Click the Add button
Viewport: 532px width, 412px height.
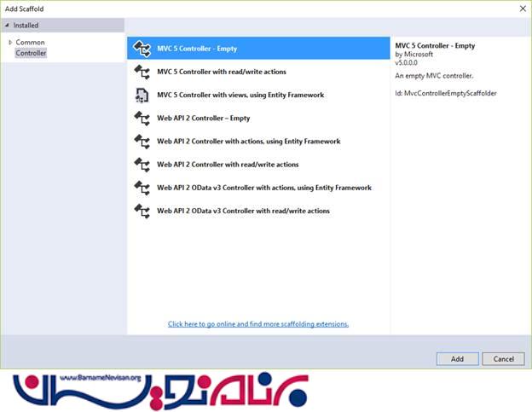(x=457, y=359)
